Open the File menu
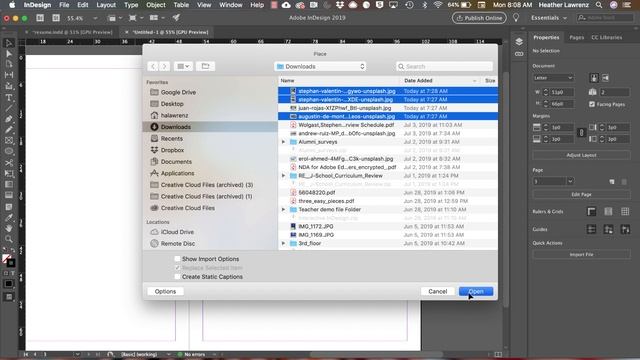 pyautogui.click(x=64, y=5)
